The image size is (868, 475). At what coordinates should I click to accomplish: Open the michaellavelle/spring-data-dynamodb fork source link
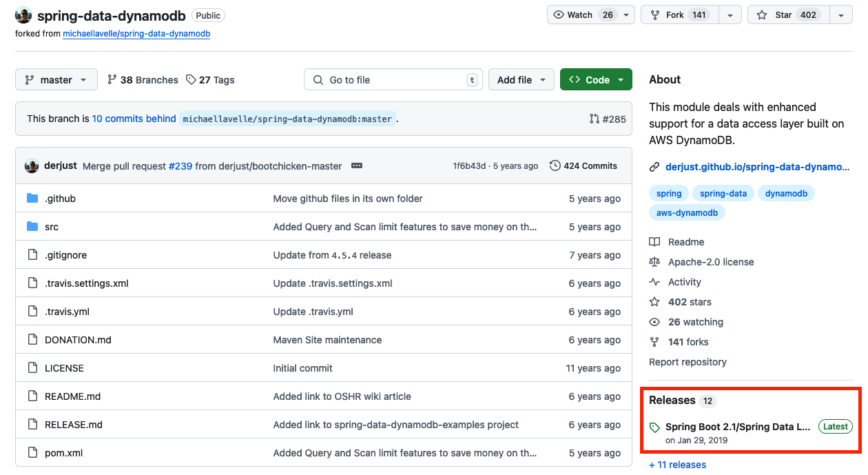[x=136, y=33]
